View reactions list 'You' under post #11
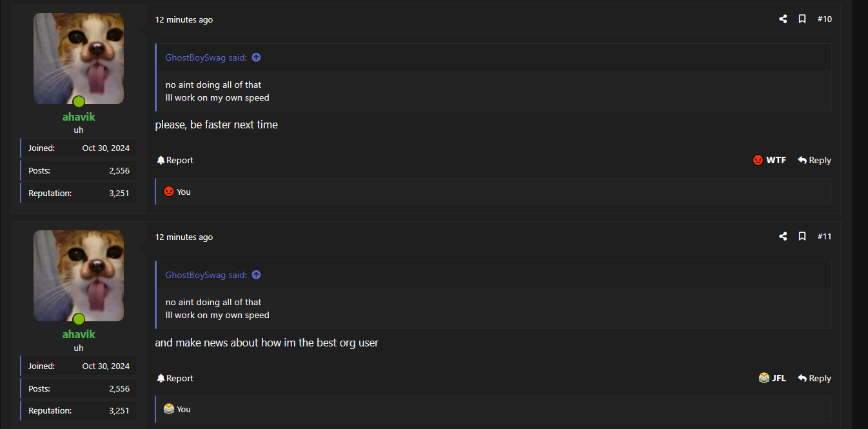This screenshot has height=429, width=868. click(177, 409)
